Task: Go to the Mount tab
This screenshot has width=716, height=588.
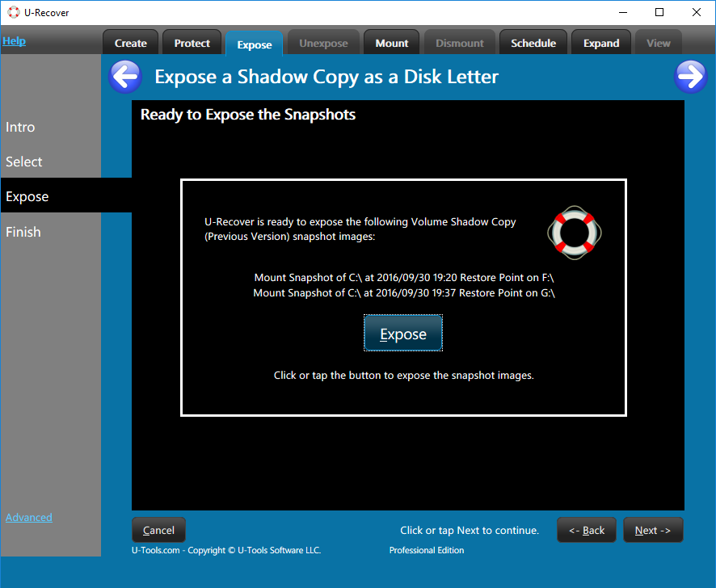Action: pos(392,43)
